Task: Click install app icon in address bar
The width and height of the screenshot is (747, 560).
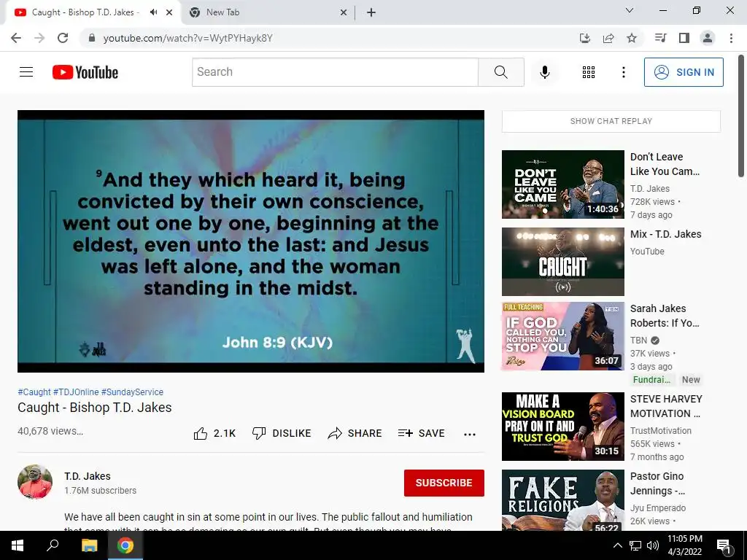Action: pyautogui.click(x=584, y=38)
